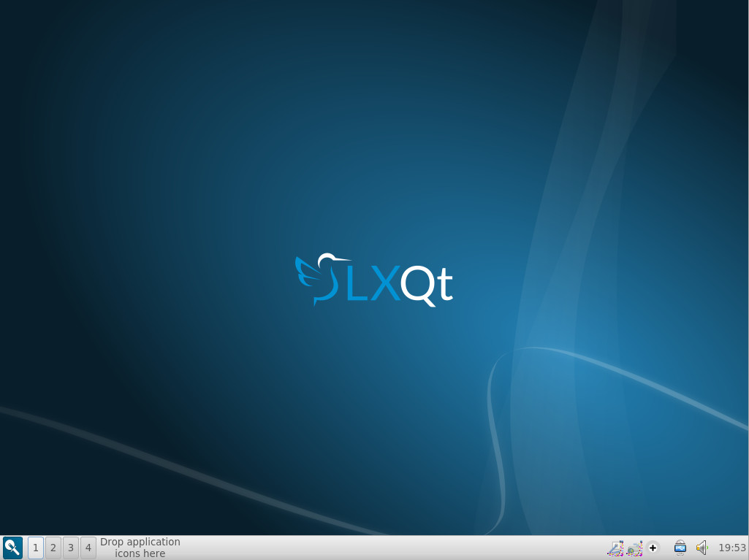The height and width of the screenshot is (560, 749).
Task: Switch to desktop 2 in the pager
Action: [x=53, y=548]
